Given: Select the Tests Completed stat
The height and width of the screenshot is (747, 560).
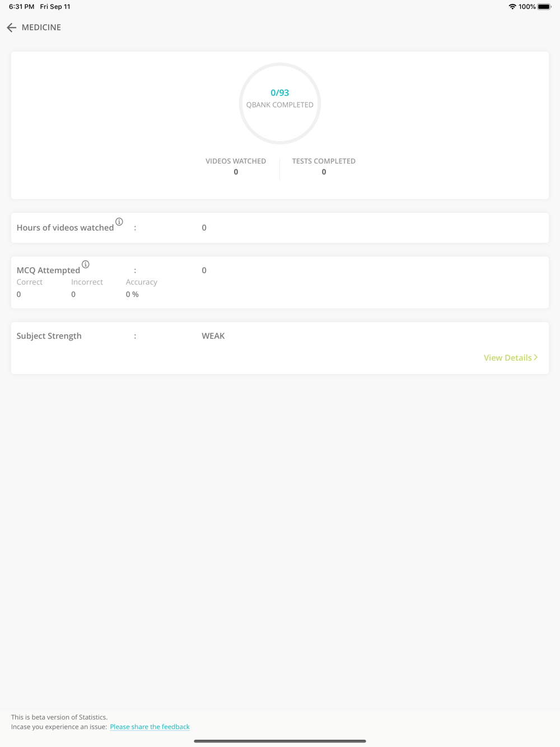Looking at the screenshot, I should (x=324, y=166).
